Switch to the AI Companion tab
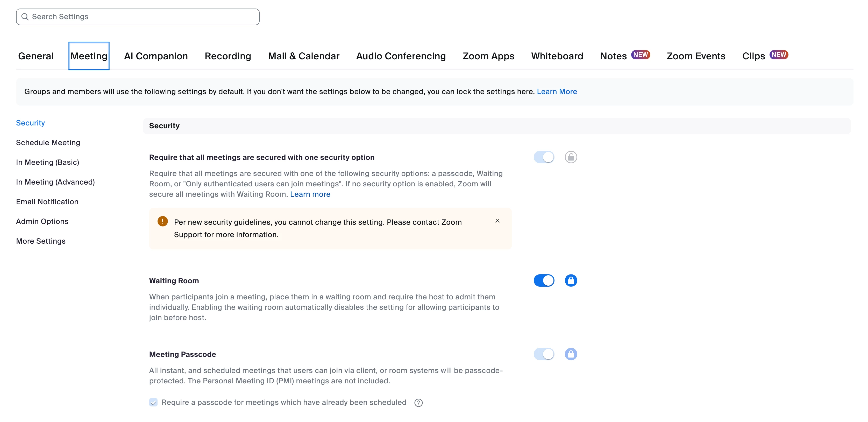868x422 pixels. click(156, 56)
